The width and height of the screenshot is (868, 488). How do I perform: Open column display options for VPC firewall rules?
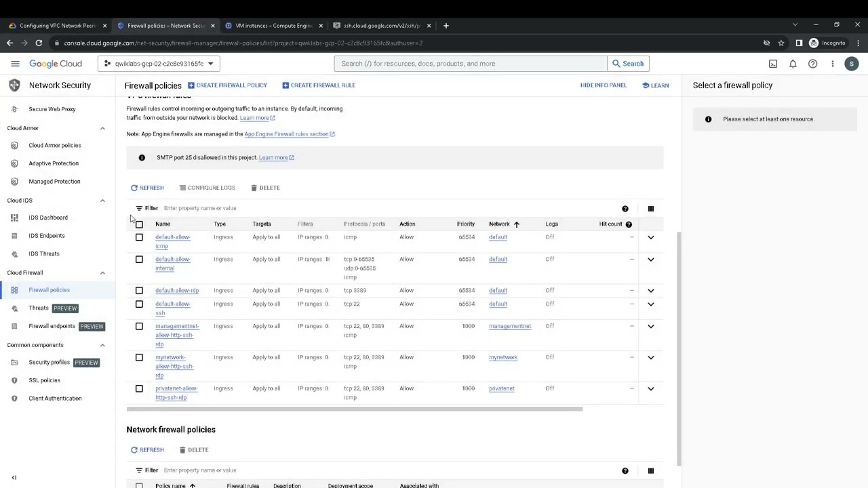(650, 209)
